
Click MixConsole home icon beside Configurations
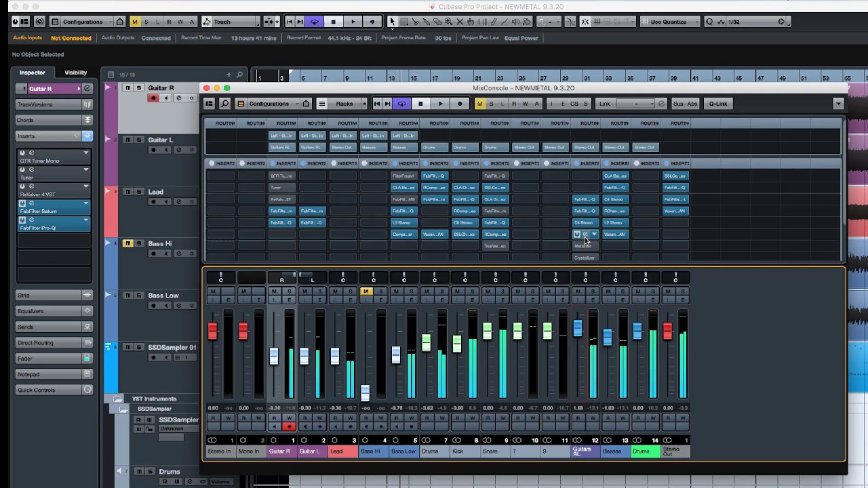click(x=307, y=104)
